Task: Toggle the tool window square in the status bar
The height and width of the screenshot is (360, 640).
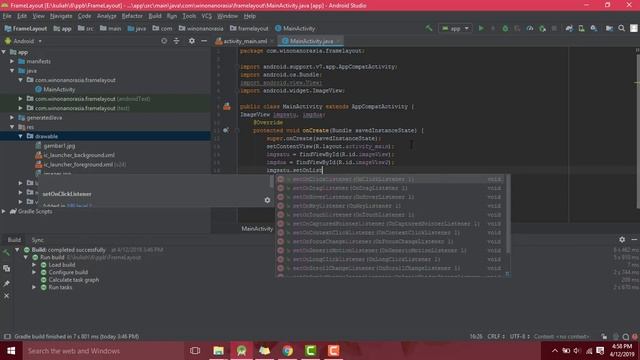Action: click(7, 336)
